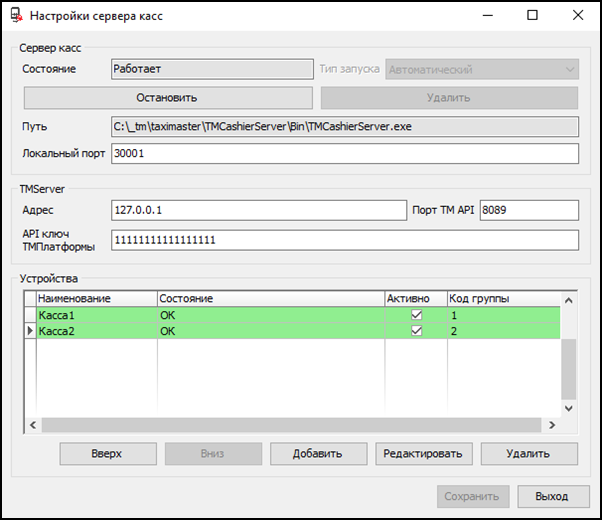Screen dimensions: 602x520
Task: Focus the Порт TM API field
Action: 529,210
